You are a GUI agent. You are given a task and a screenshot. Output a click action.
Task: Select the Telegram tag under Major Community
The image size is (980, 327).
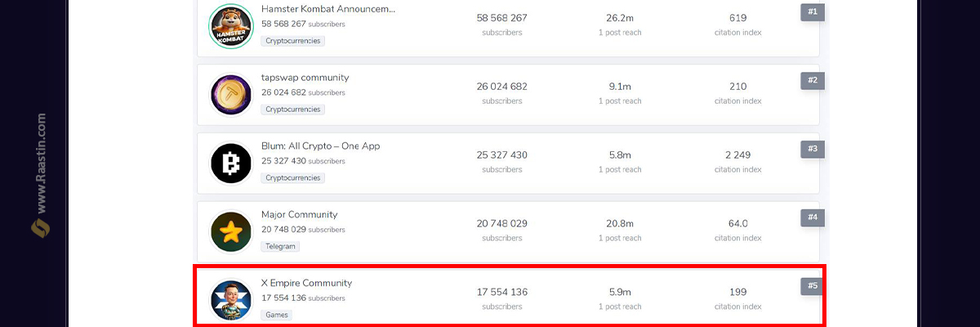coord(280,246)
